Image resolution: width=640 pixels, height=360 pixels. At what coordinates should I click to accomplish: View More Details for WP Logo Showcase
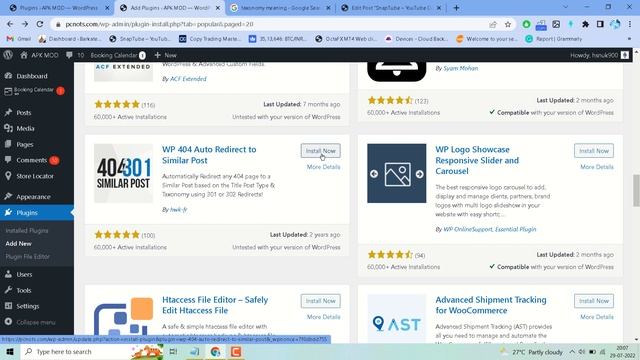click(597, 167)
